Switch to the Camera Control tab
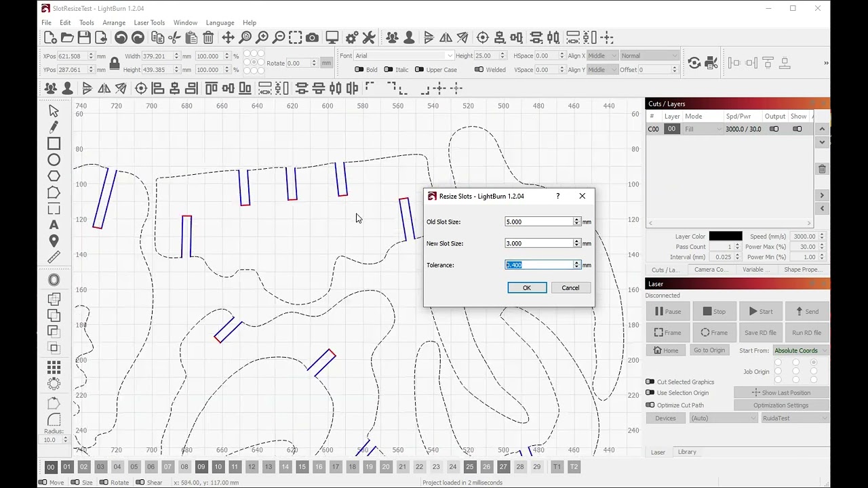868x488 pixels. (711, 270)
